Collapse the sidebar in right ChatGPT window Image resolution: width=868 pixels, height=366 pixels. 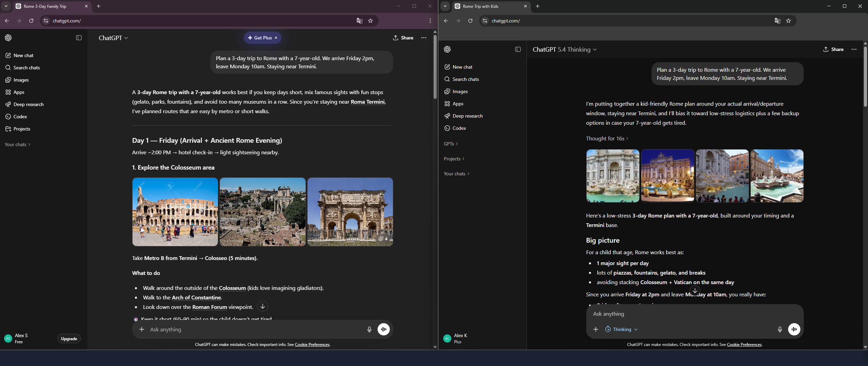click(518, 49)
